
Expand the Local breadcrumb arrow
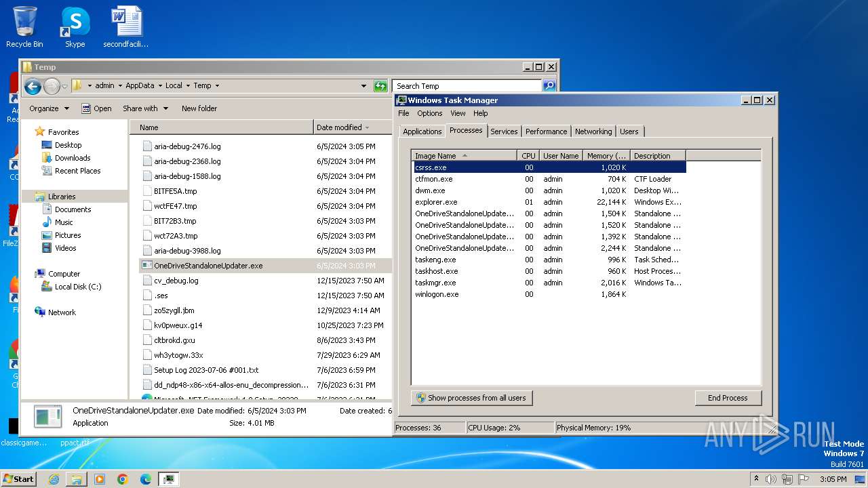click(188, 86)
